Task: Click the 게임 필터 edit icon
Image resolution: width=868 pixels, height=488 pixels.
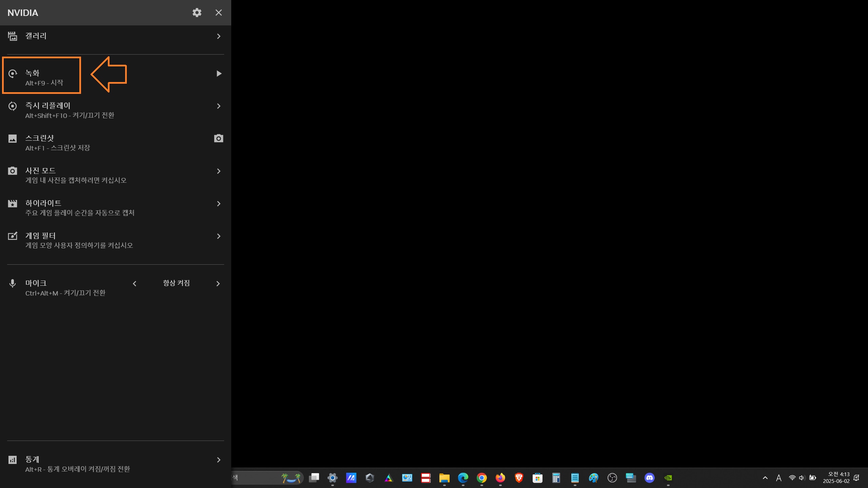Action: click(13, 236)
